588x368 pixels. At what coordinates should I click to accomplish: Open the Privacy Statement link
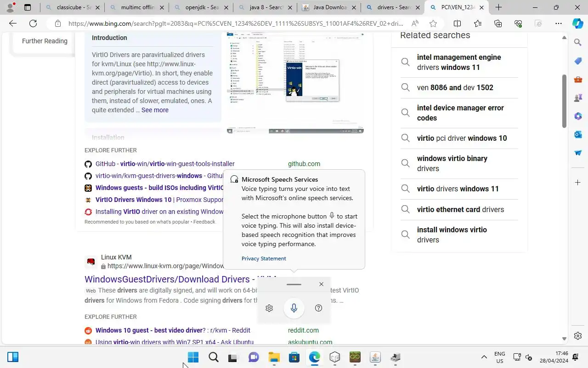pyautogui.click(x=264, y=259)
